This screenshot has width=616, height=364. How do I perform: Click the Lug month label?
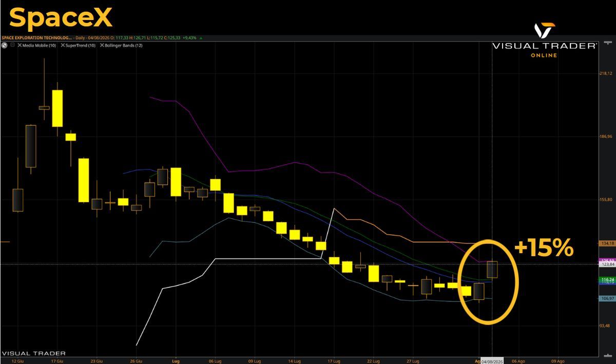[176, 360]
